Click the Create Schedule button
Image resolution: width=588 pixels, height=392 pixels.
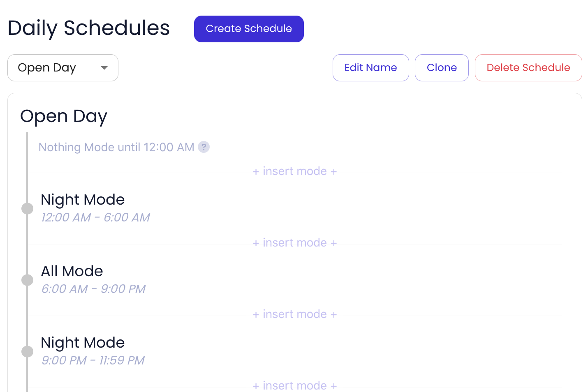coord(249,29)
